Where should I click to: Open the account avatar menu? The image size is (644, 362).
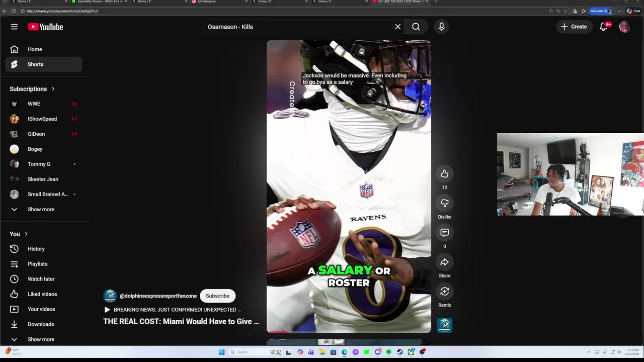[624, 27]
